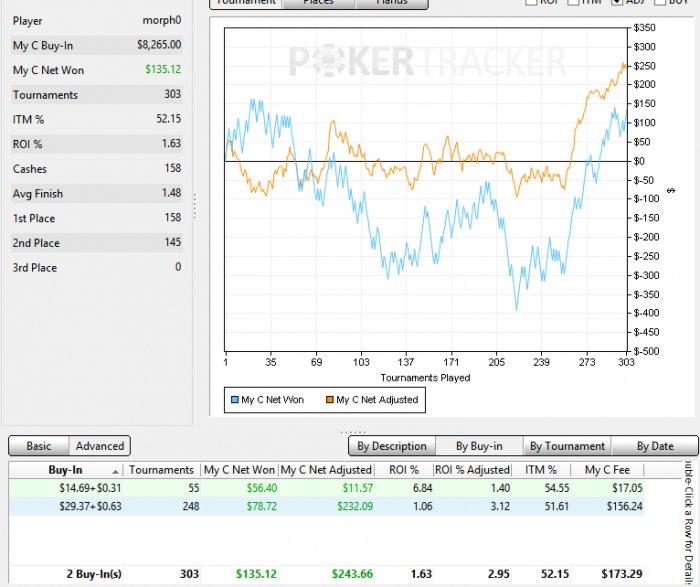700x587 pixels.
Task: Select the $14.69+$0.31 buy-in row
Action: (326, 488)
